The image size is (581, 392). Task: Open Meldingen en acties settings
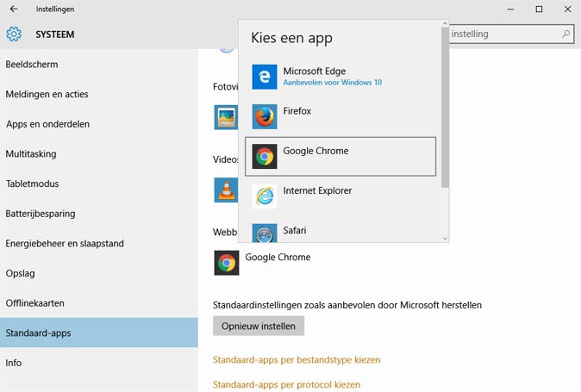pyautogui.click(x=47, y=94)
